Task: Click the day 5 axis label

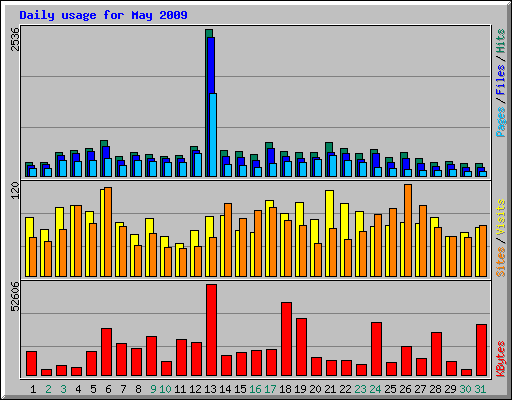Action: point(93,389)
